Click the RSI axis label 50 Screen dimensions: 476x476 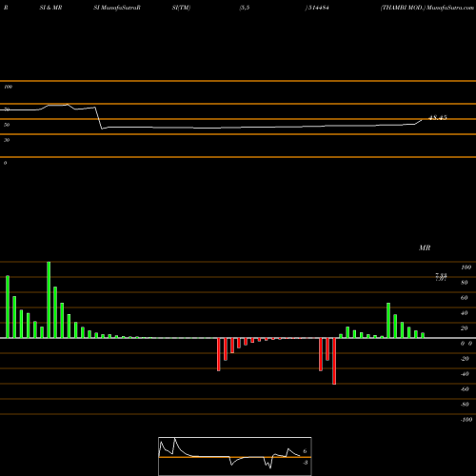(x=7, y=125)
